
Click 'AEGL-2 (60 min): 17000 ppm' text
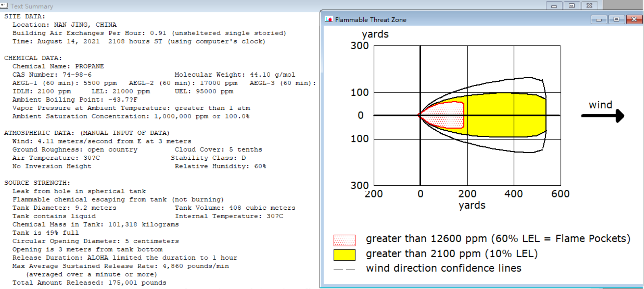coord(183,83)
